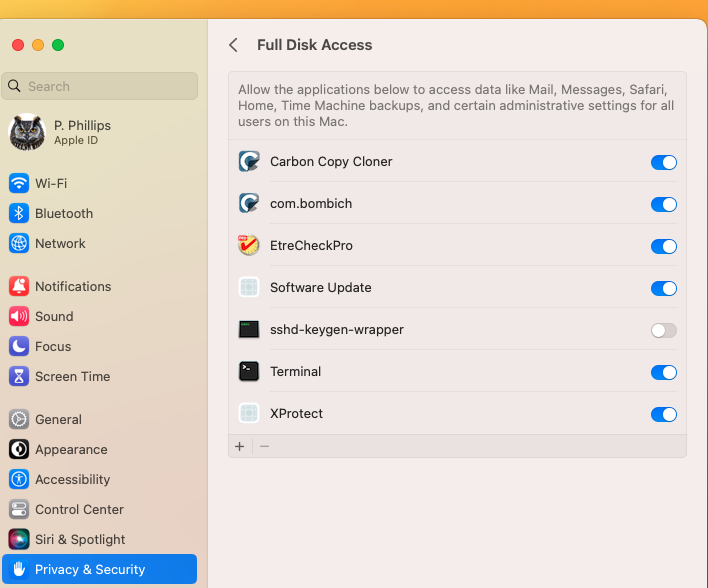Select the Network globe icon
This screenshot has height=588, width=708.
pos(19,243)
